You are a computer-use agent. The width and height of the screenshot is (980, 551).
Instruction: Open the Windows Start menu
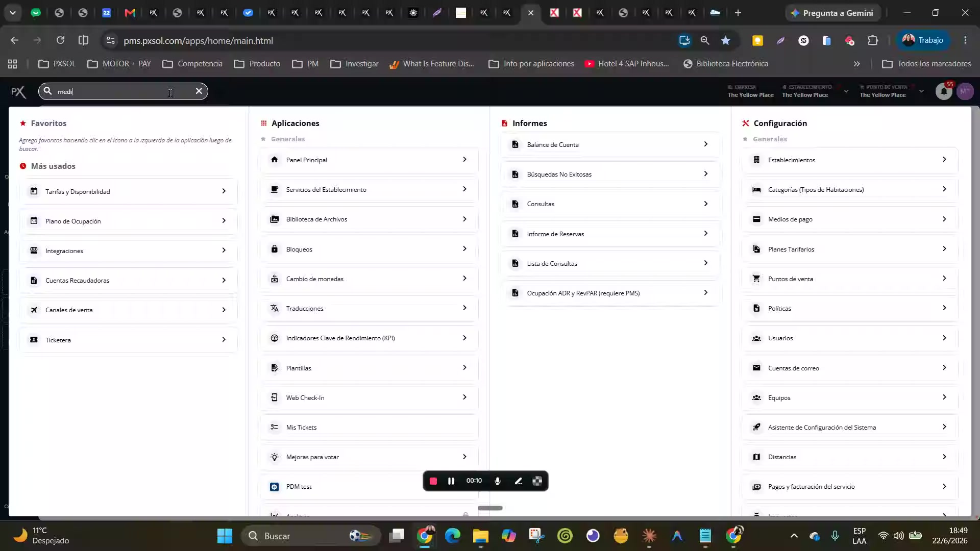(225, 536)
